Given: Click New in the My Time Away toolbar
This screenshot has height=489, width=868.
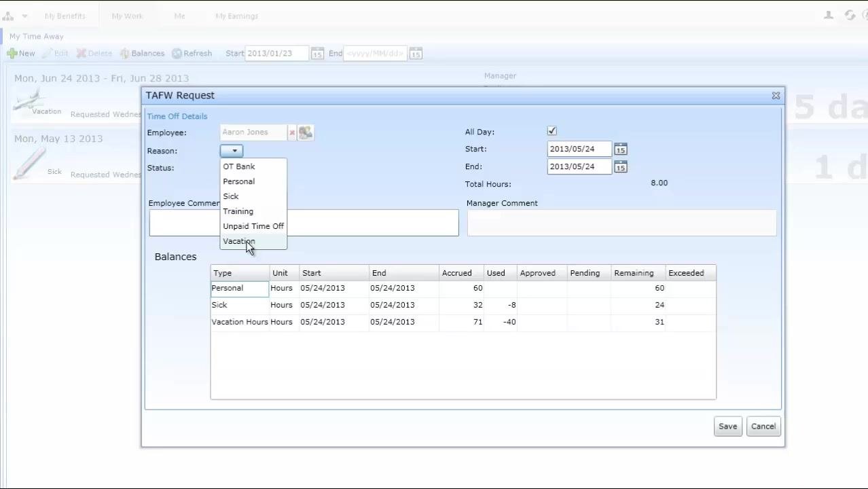Looking at the screenshot, I should tap(21, 53).
